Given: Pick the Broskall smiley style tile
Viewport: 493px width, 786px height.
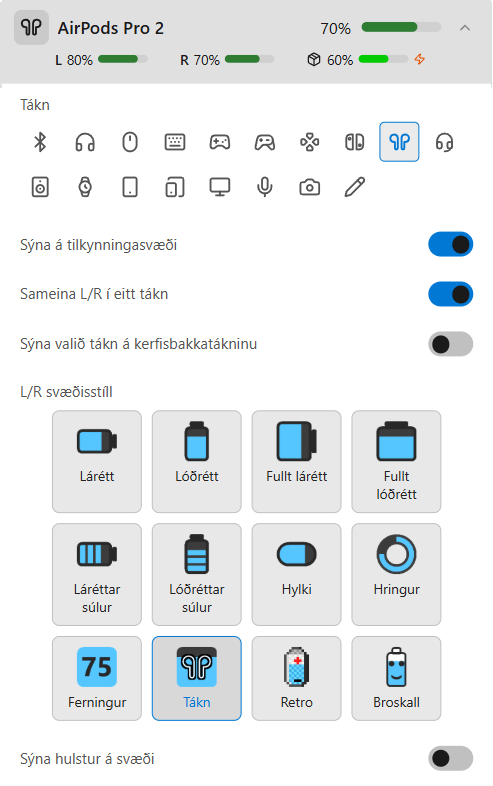Looking at the screenshot, I should click(x=396, y=678).
